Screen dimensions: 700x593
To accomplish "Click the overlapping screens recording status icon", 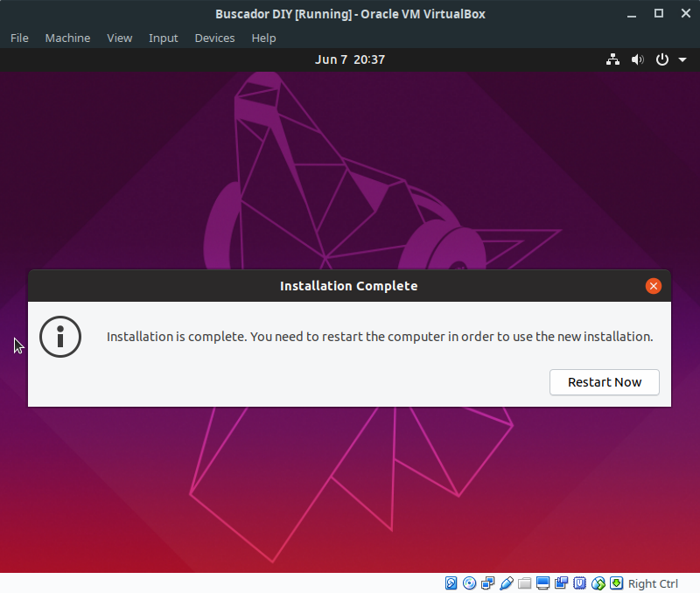I will click(x=561, y=583).
